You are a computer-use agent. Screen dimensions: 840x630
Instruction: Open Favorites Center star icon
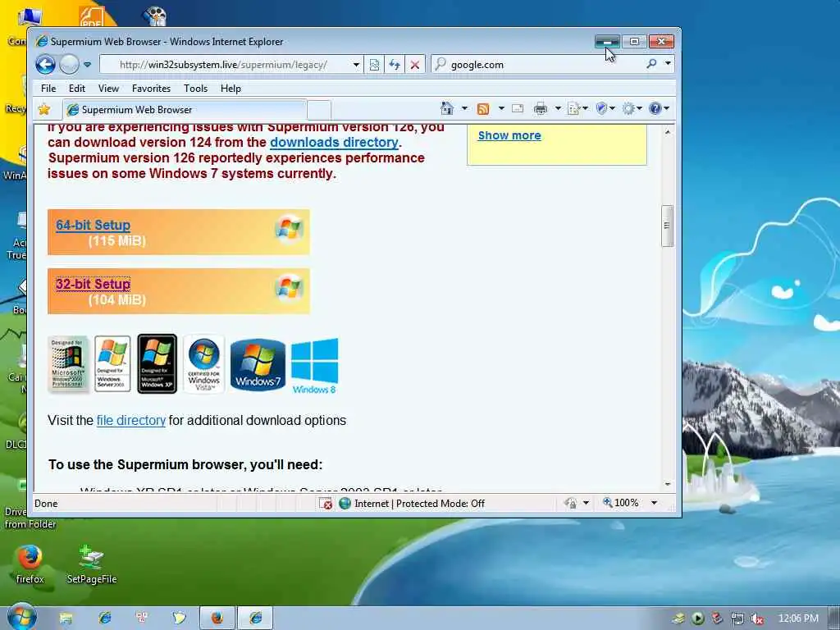pyautogui.click(x=44, y=109)
